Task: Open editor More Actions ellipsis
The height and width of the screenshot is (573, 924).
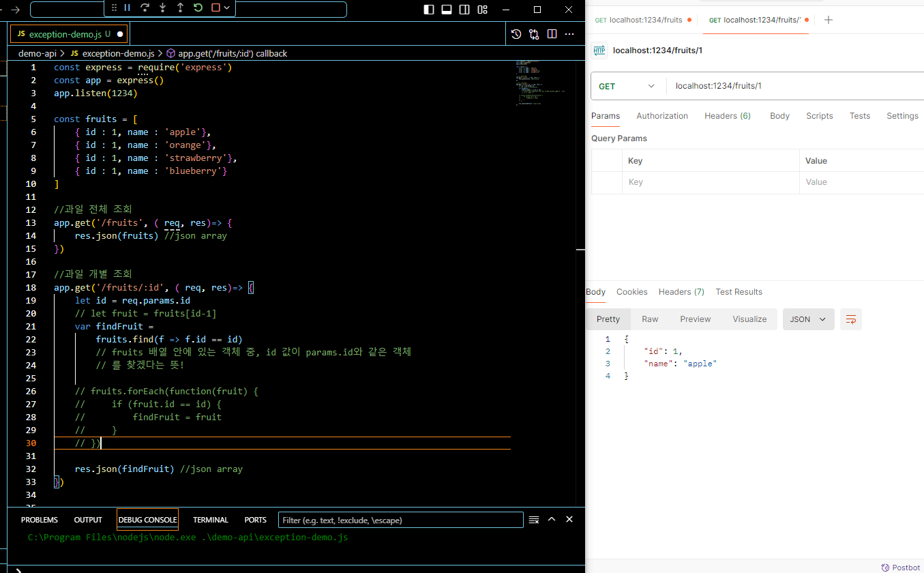Action: (570, 33)
